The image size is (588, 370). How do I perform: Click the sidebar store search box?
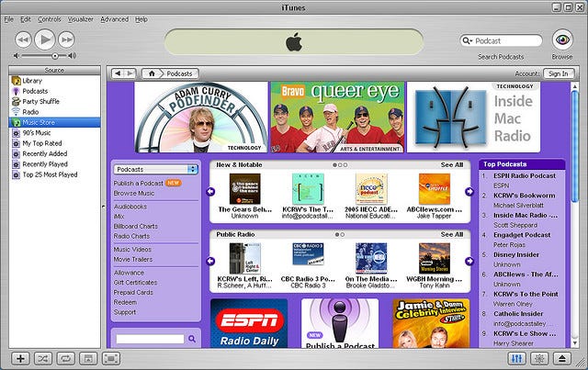coord(150,339)
